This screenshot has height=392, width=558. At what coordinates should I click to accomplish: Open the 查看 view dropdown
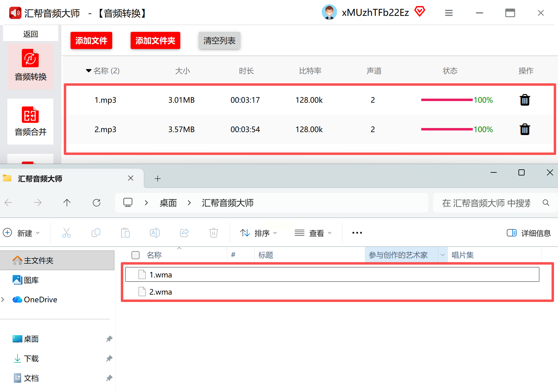pyautogui.click(x=313, y=233)
